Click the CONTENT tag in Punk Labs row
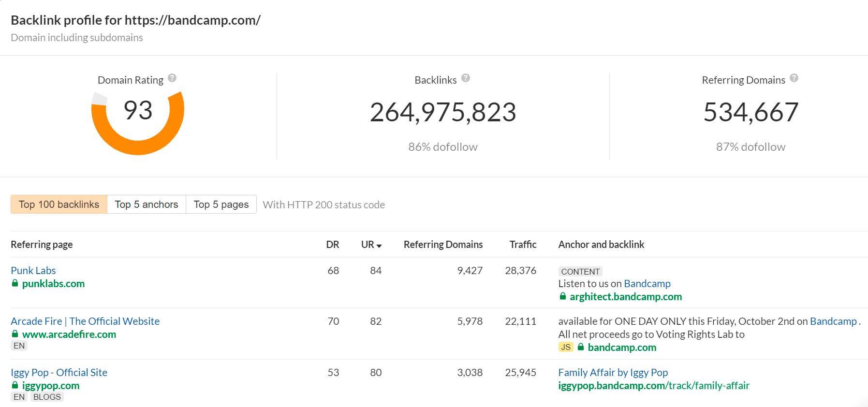The image size is (868, 407). click(x=580, y=272)
